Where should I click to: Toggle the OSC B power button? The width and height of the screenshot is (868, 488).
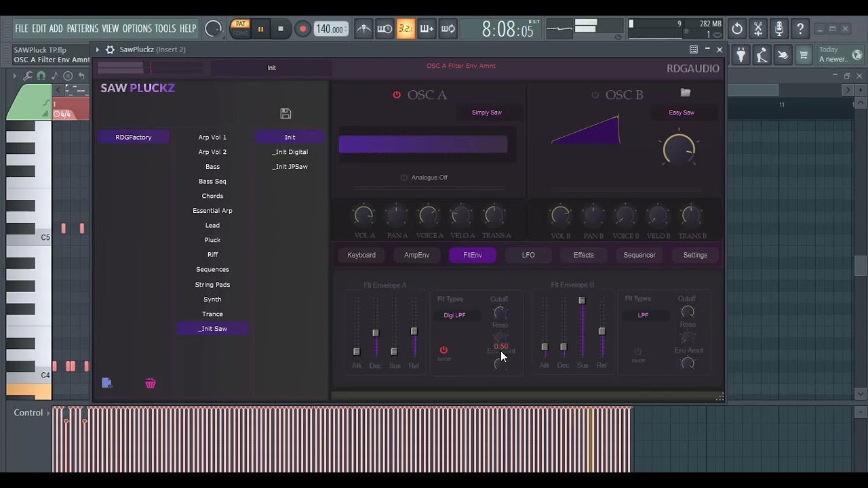click(595, 95)
